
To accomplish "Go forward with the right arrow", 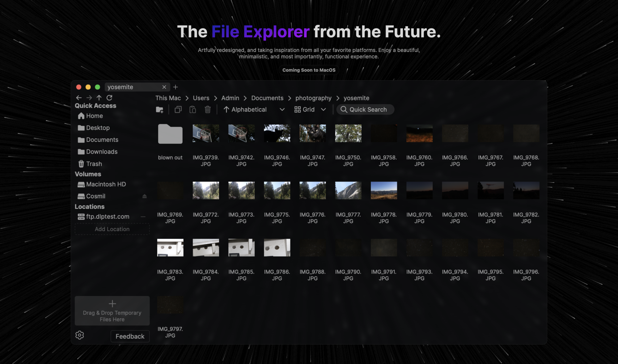I will coord(89,98).
